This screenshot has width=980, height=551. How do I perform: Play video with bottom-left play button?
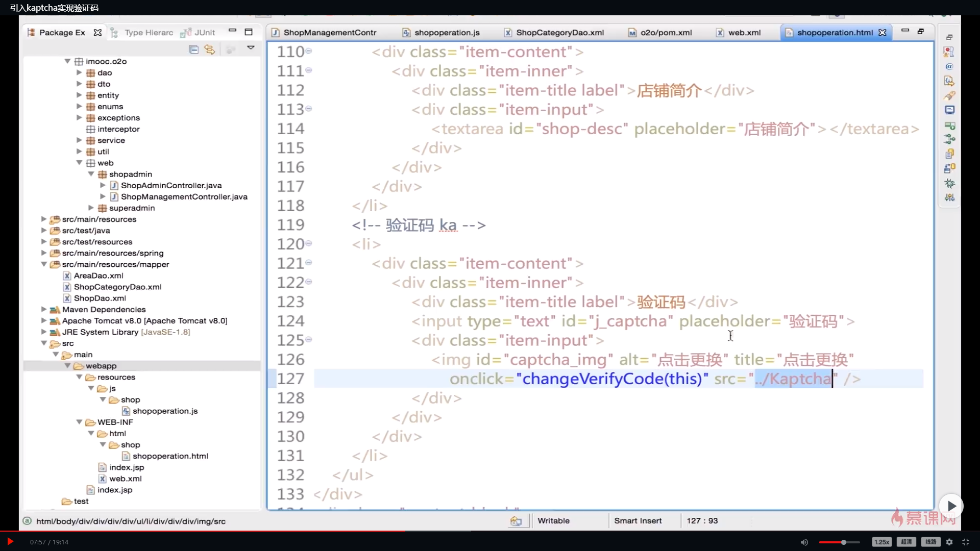[x=10, y=542]
